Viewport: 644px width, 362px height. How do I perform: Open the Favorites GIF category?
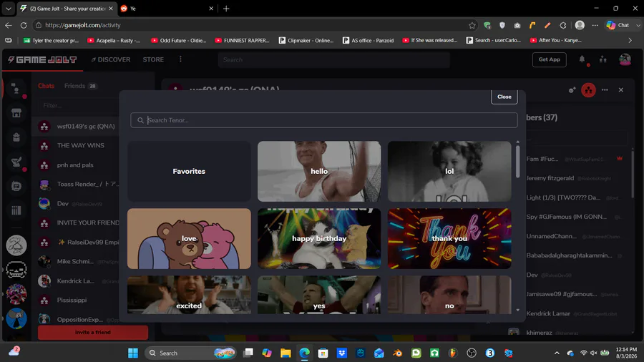click(189, 171)
